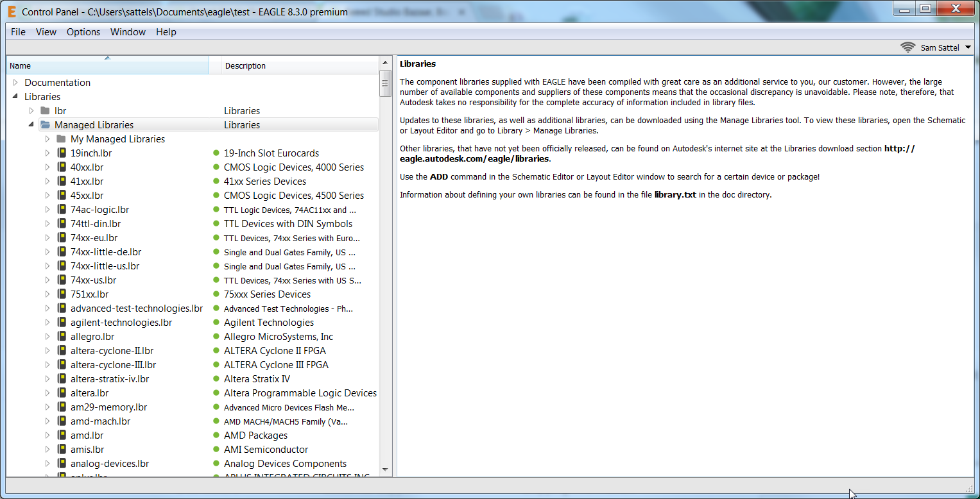Open the Options menu
This screenshot has width=980, height=499.
83,32
